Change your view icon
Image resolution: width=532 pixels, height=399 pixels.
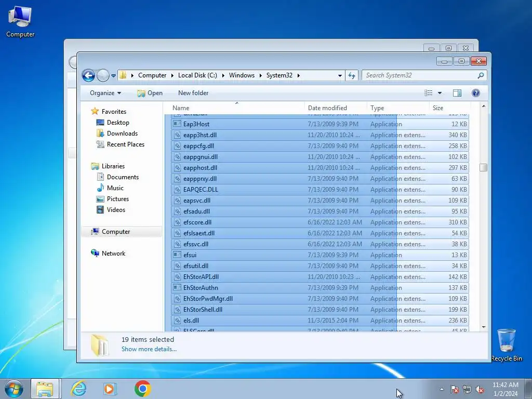coord(429,93)
